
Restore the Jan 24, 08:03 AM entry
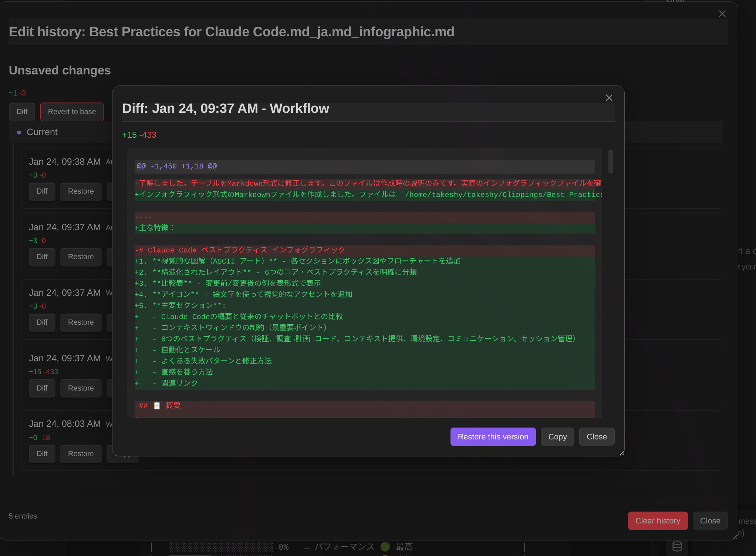tap(81, 454)
